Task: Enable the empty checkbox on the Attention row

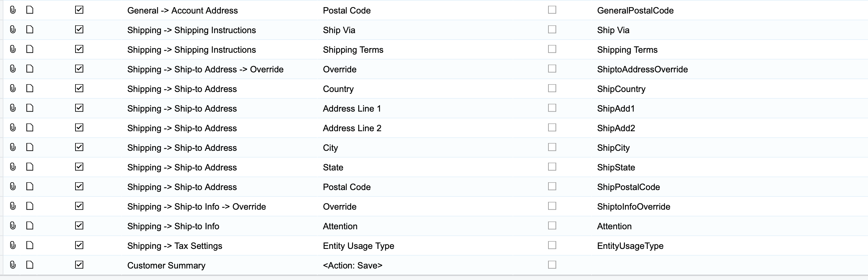Action: point(552,226)
